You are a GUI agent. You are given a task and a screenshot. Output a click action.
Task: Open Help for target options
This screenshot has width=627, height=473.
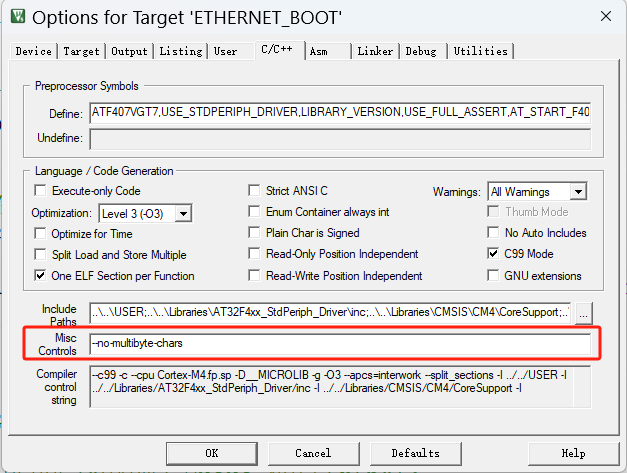(573, 453)
